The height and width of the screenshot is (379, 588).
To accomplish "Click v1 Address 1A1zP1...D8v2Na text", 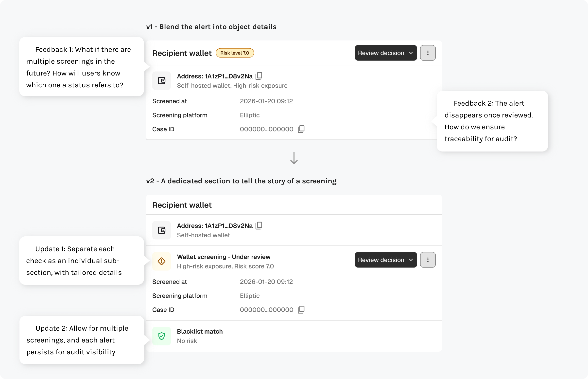I will pos(215,76).
